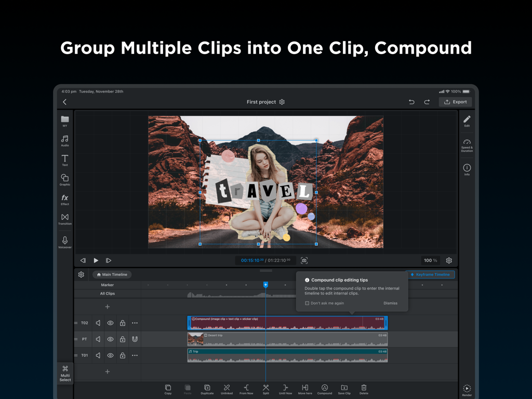Dismiss the compound clip editing tips
The height and width of the screenshot is (399, 532).
tap(391, 303)
